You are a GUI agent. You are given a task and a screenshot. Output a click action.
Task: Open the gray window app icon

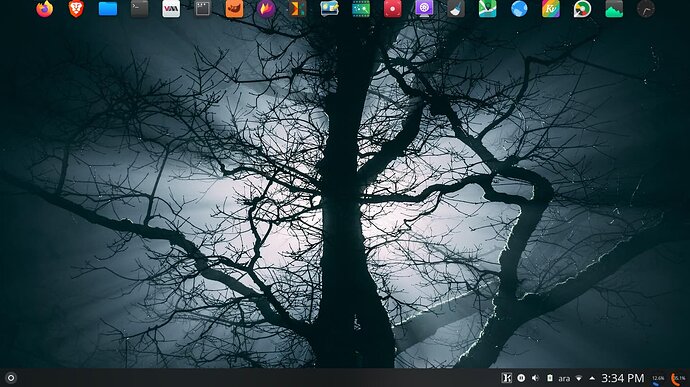[x=202, y=9]
